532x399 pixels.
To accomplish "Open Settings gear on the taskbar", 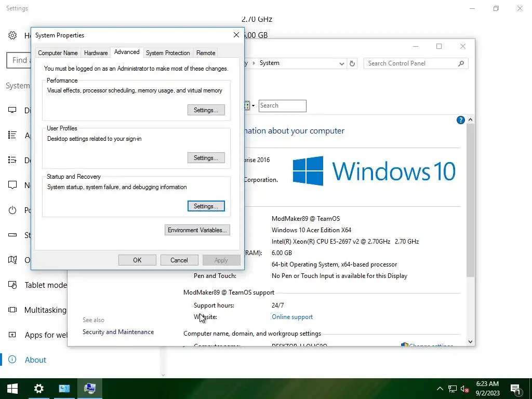I will click(x=38, y=389).
